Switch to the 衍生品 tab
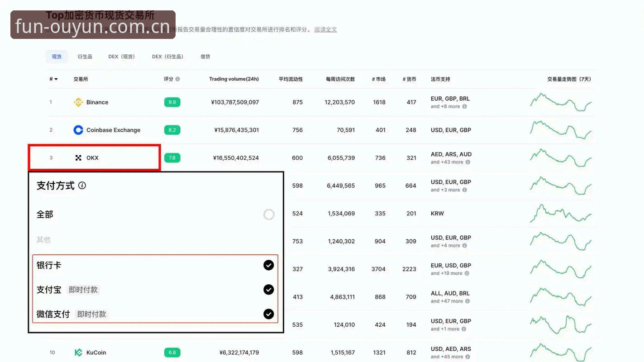644x362 pixels. [85, 57]
